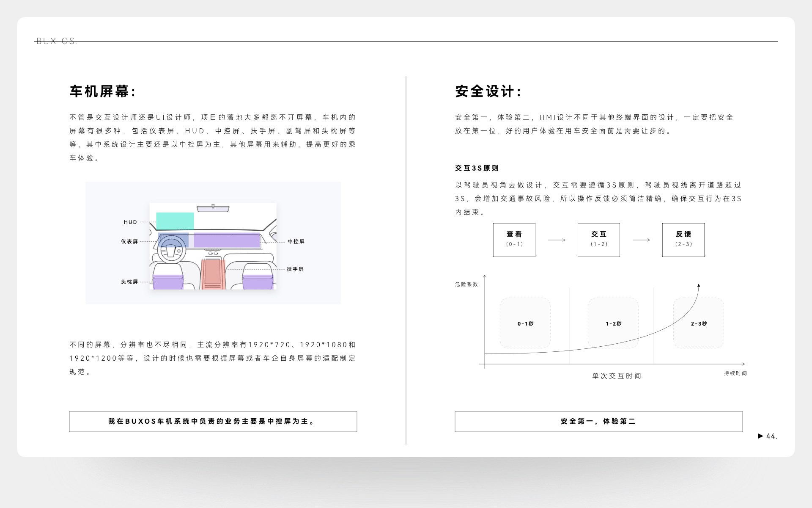This screenshot has width=812, height=508.
Task: Select the 查看 (0-1) step box
Action: [x=514, y=240]
